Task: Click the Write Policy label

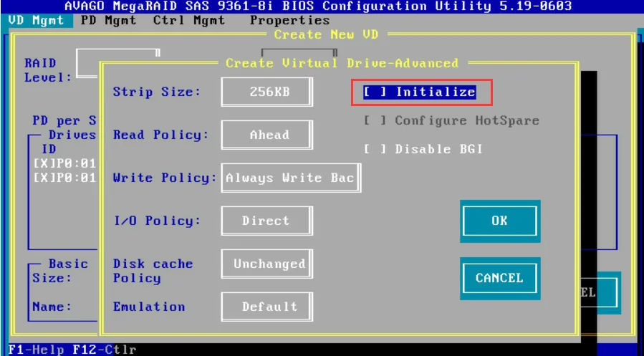Action: point(165,178)
